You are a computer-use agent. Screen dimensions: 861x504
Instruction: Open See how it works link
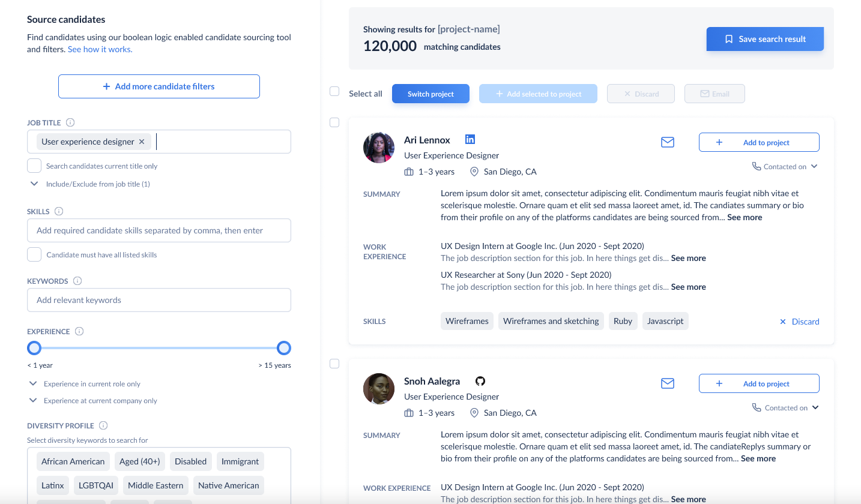[x=100, y=49]
